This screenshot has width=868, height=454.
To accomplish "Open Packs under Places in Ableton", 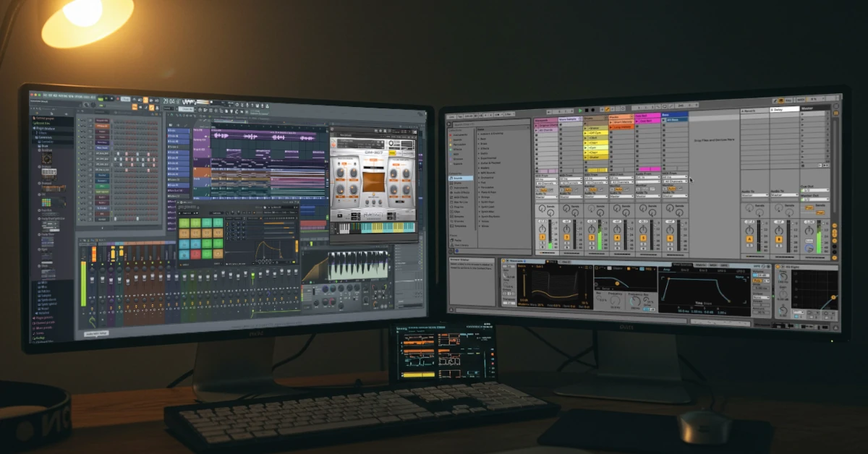I will tap(457, 240).
